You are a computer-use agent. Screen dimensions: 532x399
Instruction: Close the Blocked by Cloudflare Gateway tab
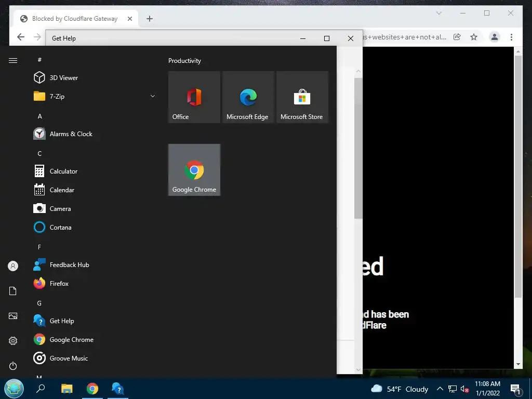129,19
